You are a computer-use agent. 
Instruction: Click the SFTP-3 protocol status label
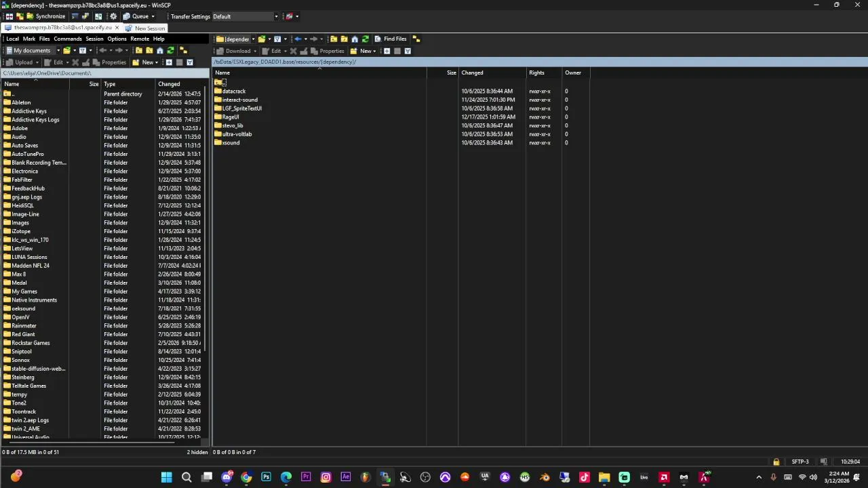pos(800,462)
